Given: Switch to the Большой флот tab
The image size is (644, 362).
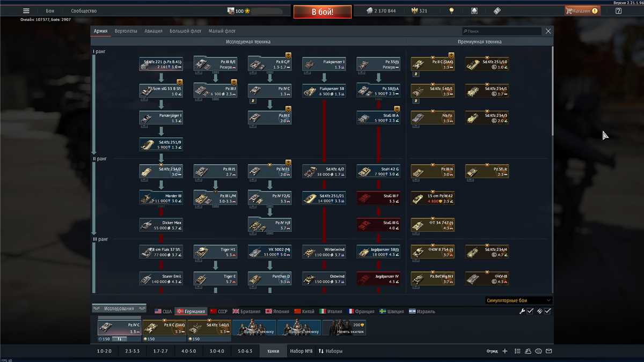Looking at the screenshot, I should (x=186, y=31).
